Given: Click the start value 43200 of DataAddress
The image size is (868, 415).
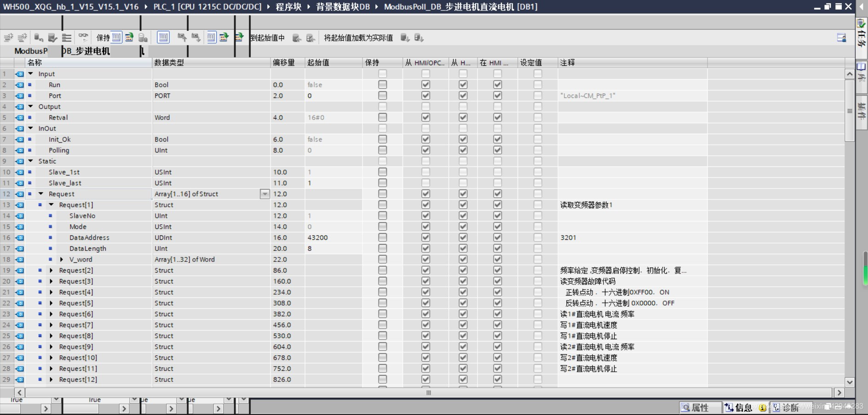Looking at the screenshot, I should (318, 238).
